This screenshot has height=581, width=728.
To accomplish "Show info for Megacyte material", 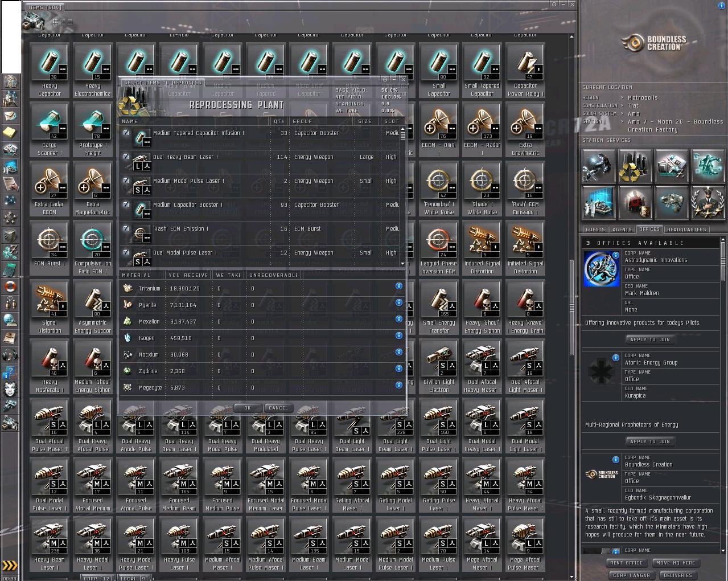I will tap(399, 385).
